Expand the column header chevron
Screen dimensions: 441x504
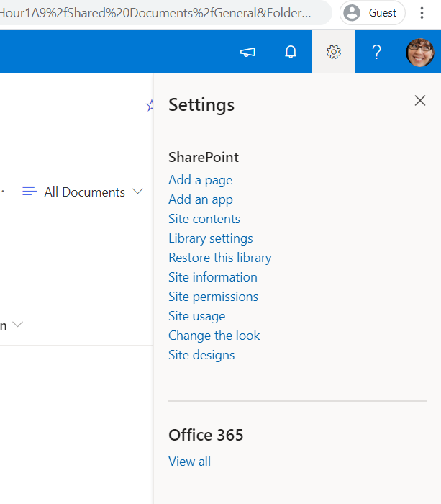click(x=18, y=324)
